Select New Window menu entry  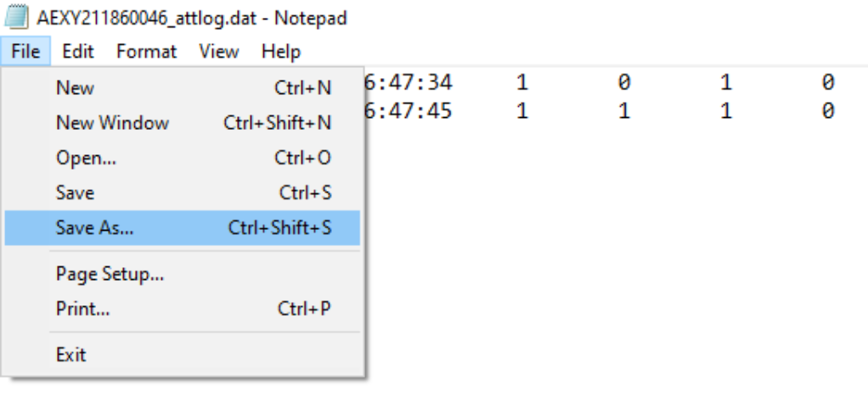112,123
